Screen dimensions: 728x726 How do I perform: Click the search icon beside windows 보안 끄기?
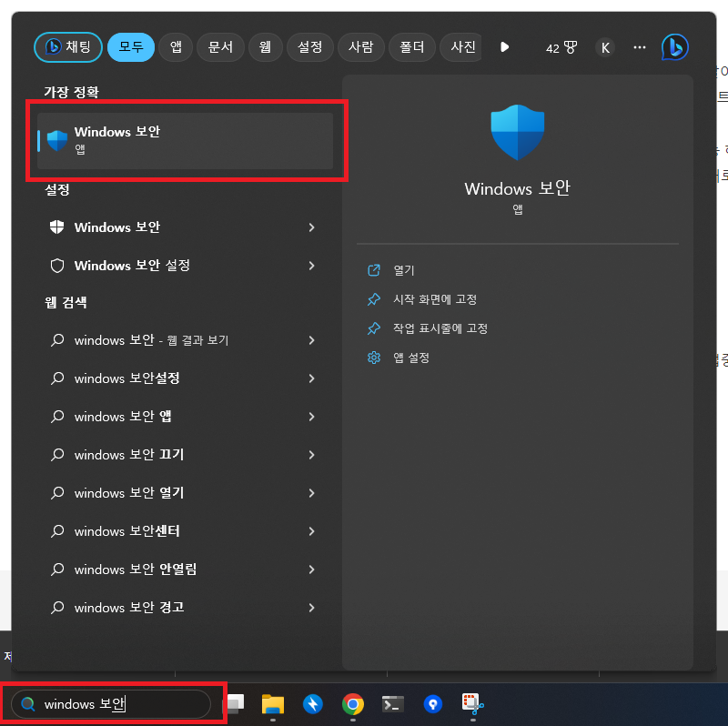(57, 455)
